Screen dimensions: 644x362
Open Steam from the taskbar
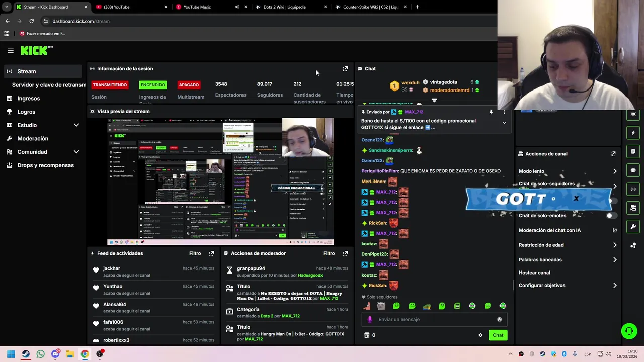[26, 354]
